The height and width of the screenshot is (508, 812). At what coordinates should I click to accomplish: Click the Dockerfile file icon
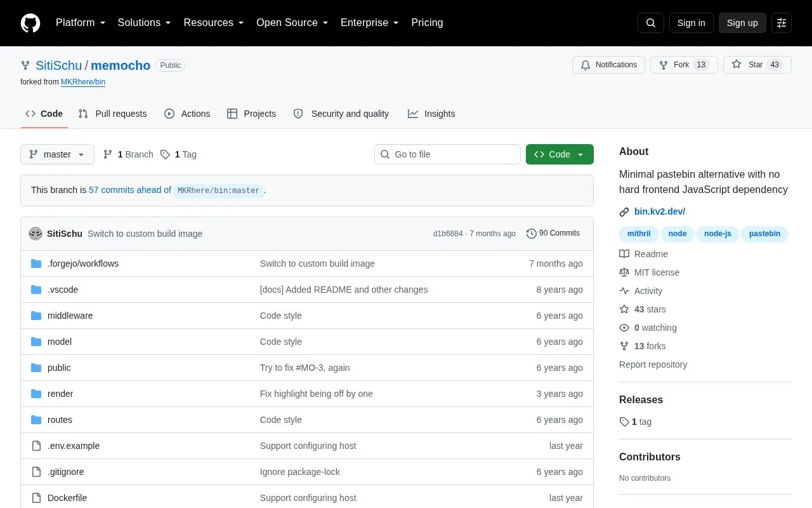(x=36, y=498)
